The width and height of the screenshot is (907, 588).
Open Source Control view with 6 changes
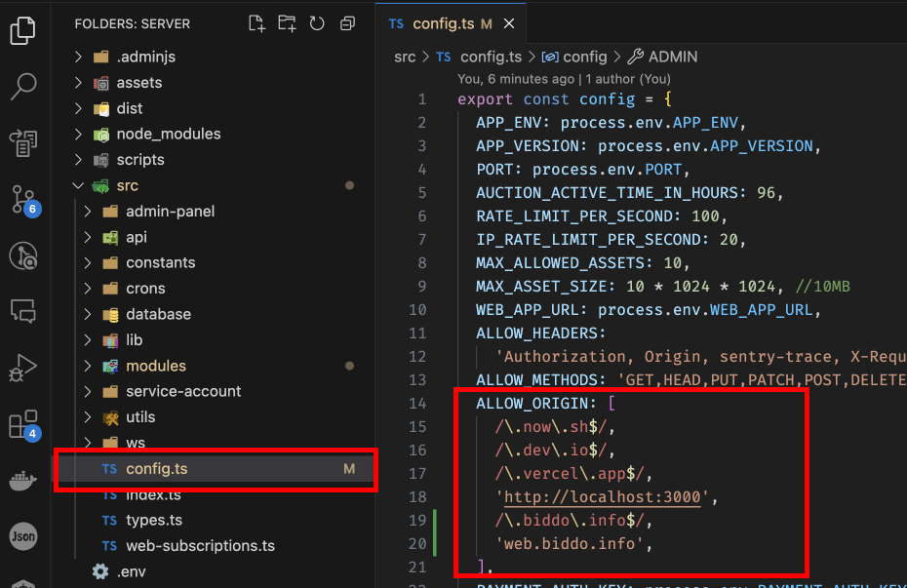[x=25, y=201]
